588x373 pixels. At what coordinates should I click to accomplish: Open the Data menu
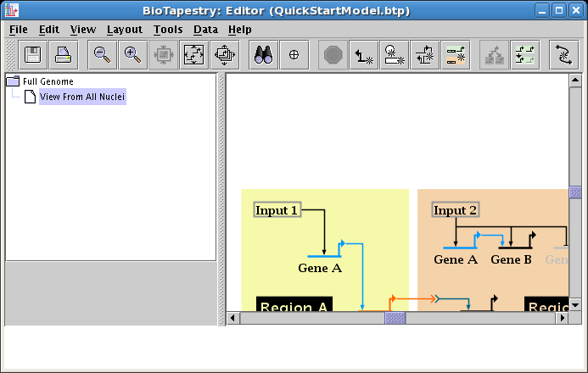205,29
